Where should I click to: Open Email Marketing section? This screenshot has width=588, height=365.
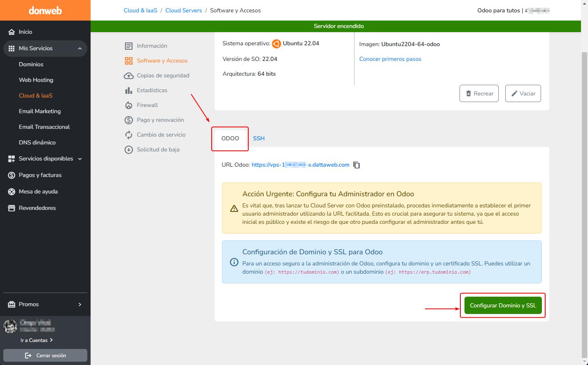point(40,111)
